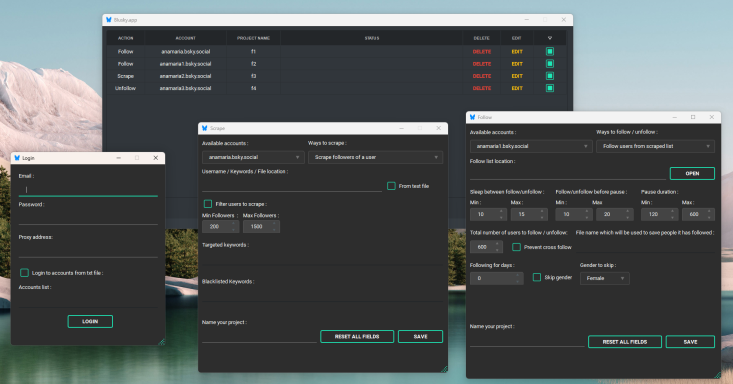733x384 pixels.
Task: Edit project f3
Action: 517,76
